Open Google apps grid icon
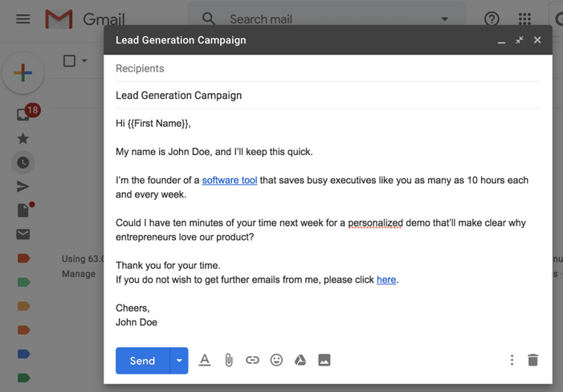The width and height of the screenshot is (563, 392). [524, 18]
